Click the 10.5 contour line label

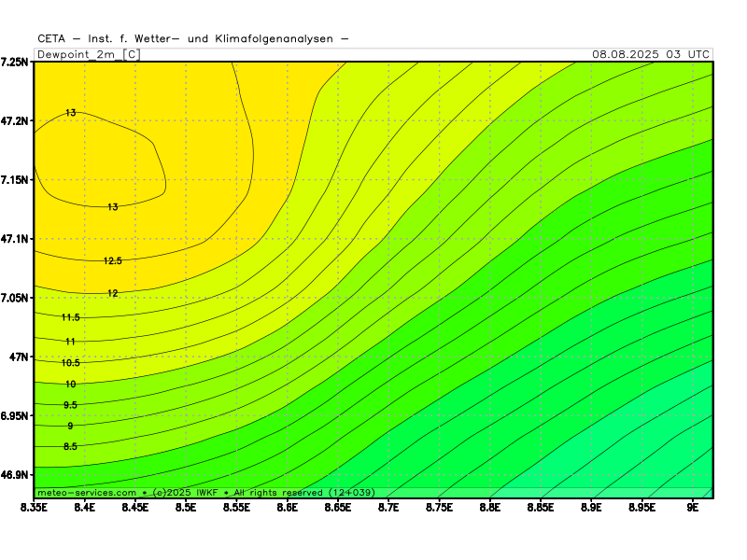(71, 363)
